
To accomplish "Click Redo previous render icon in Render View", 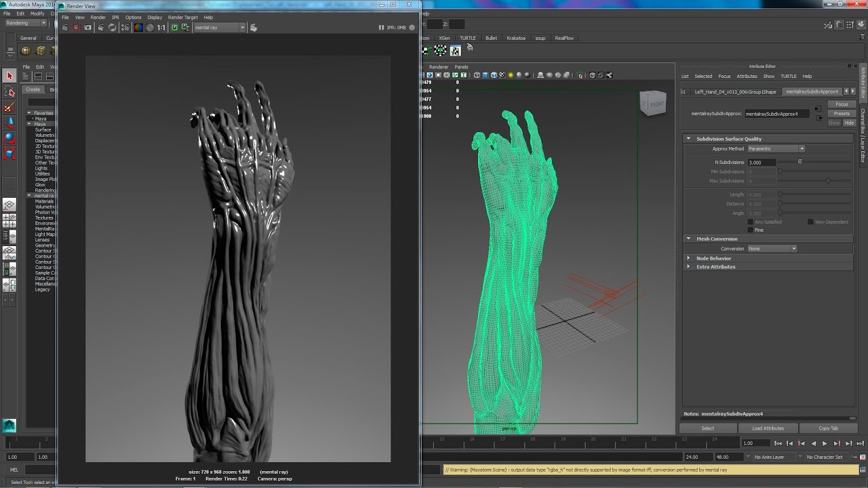I will click(x=64, y=28).
